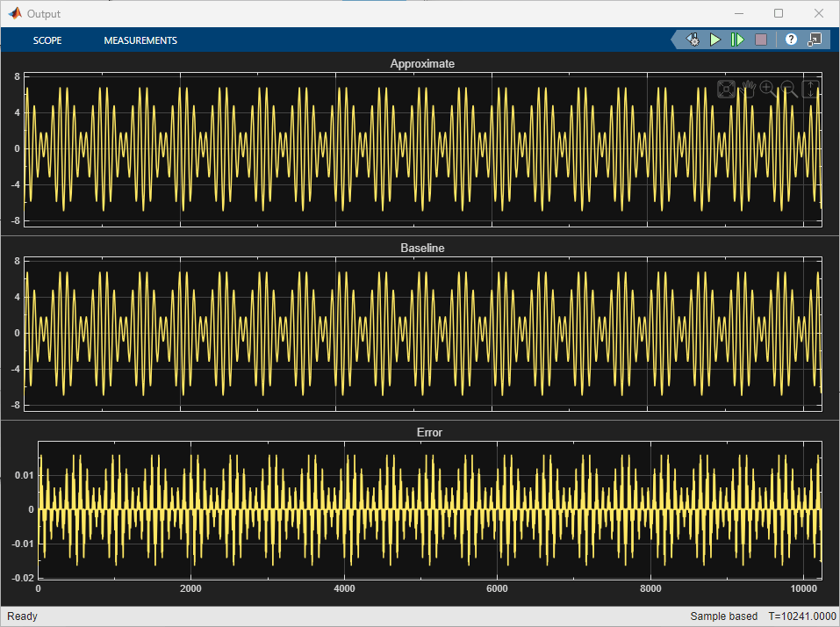Click the Sample based status label
The image size is (840, 627).
pos(724,616)
